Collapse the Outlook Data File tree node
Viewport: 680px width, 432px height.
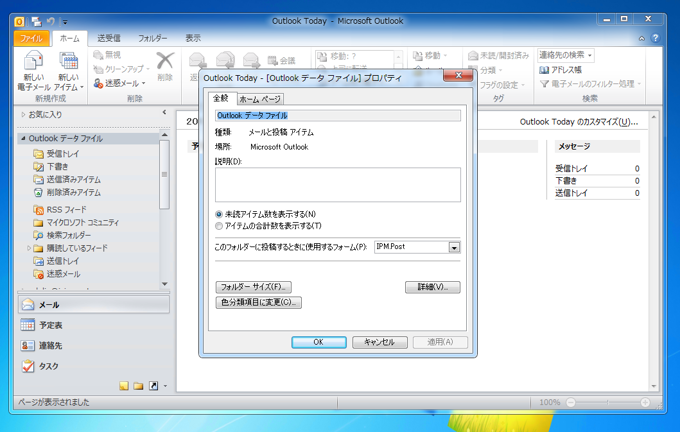click(23, 138)
